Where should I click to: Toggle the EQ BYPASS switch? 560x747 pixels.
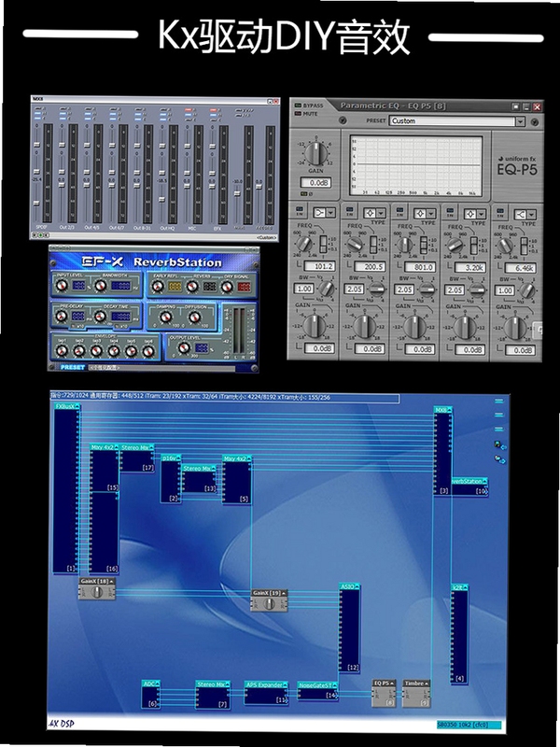click(x=299, y=106)
